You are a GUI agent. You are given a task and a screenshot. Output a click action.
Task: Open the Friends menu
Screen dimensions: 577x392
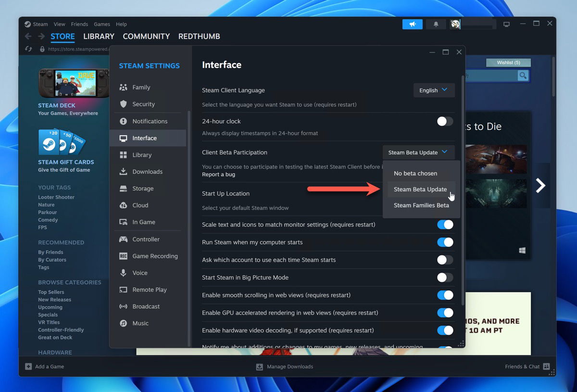[x=79, y=24]
